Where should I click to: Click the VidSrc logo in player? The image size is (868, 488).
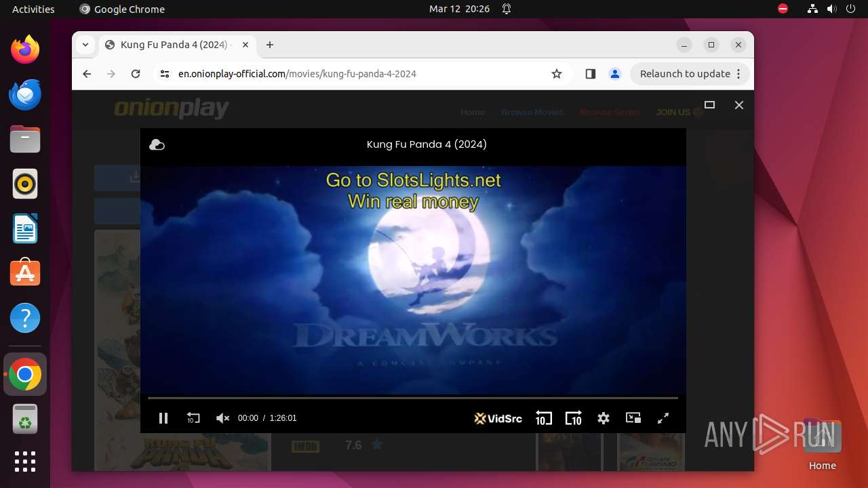point(498,418)
